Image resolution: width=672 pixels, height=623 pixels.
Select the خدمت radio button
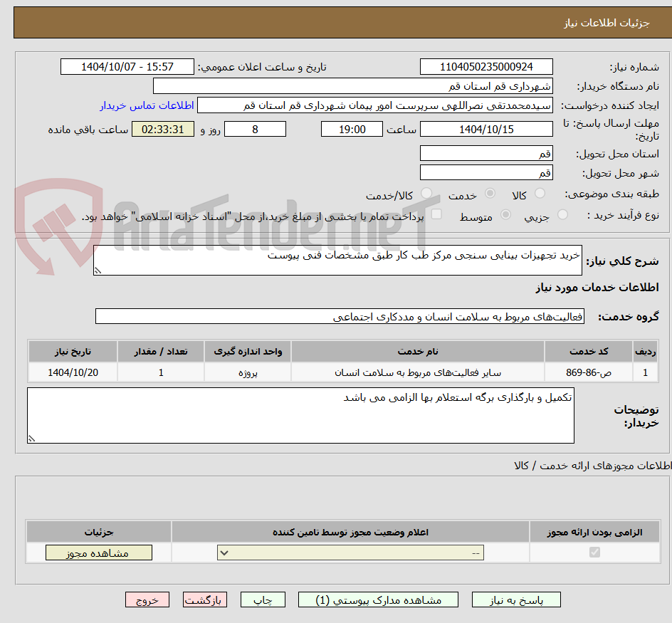(490, 194)
